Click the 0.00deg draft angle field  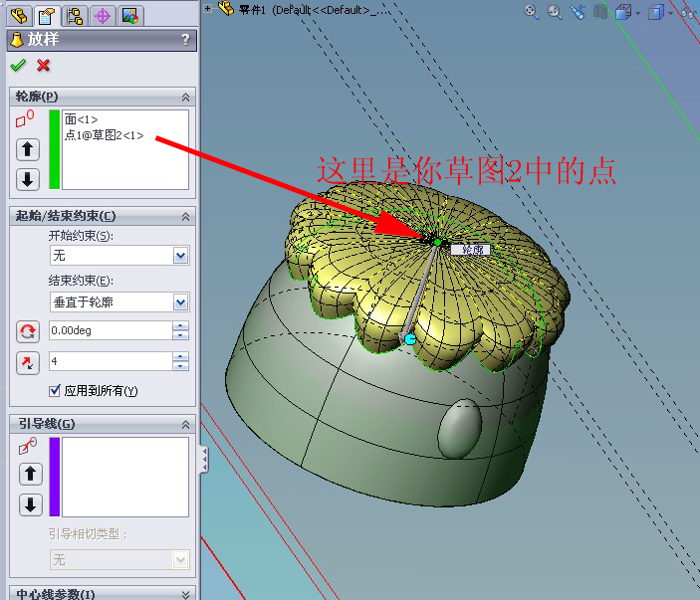coord(111,330)
